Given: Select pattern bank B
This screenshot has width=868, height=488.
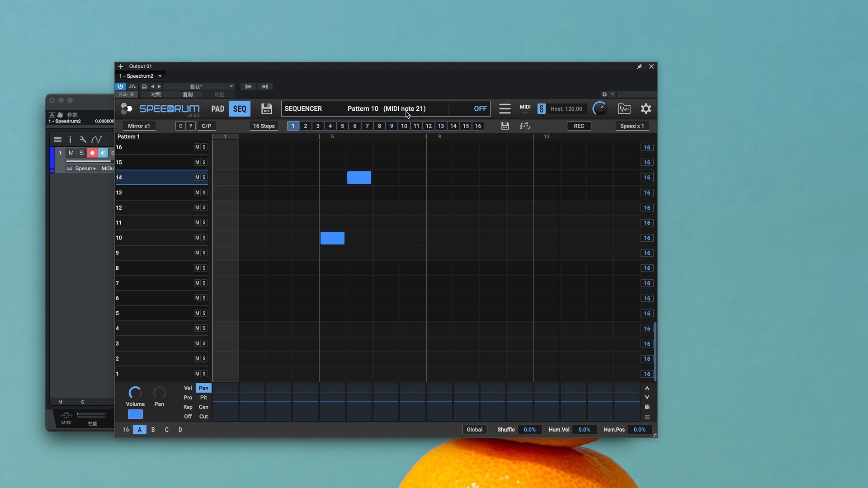Looking at the screenshot, I should pyautogui.click(x=153, y=430).
